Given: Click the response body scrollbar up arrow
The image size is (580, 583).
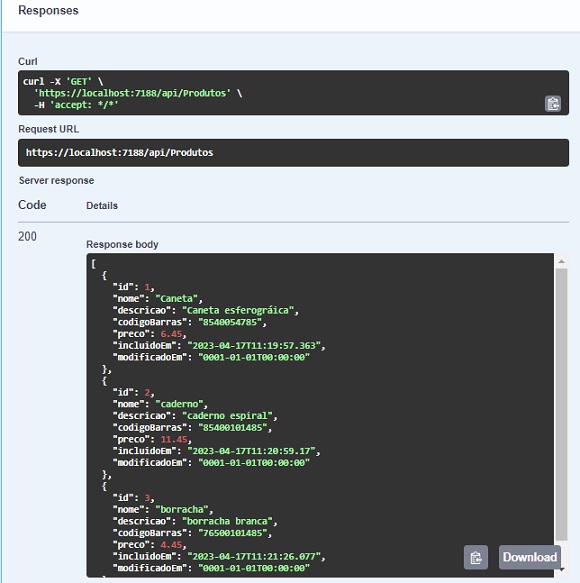Looking at the screenshot, I should pos(561,262).
